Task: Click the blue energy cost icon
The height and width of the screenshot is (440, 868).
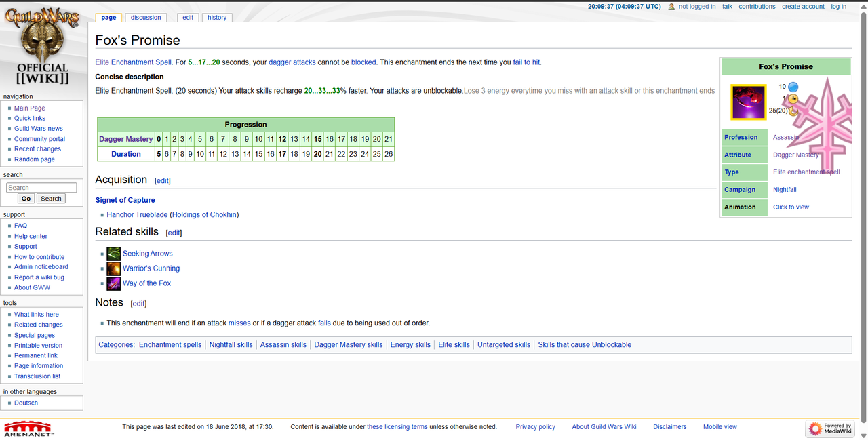Action: coord(793,87)
